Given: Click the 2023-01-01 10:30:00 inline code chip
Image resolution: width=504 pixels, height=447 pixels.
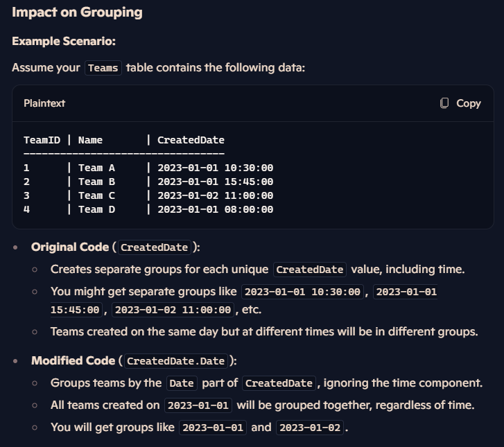Looking at the screenshot, I should 302,292.
